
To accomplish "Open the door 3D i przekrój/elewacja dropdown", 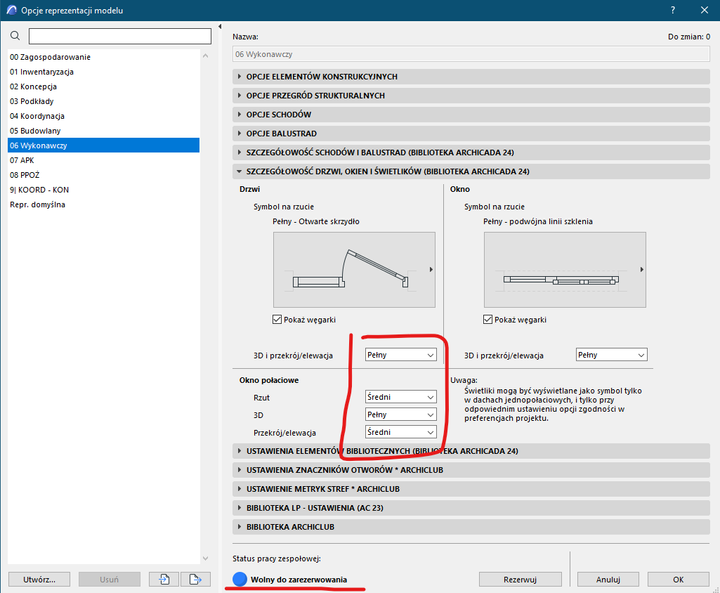I will [x=400, y=355].
